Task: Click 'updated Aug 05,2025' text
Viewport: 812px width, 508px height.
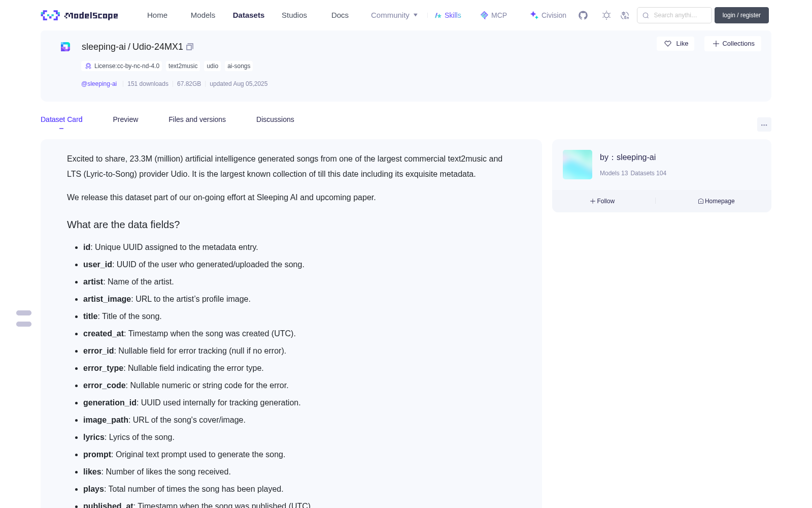Action: tap(239, 84)
